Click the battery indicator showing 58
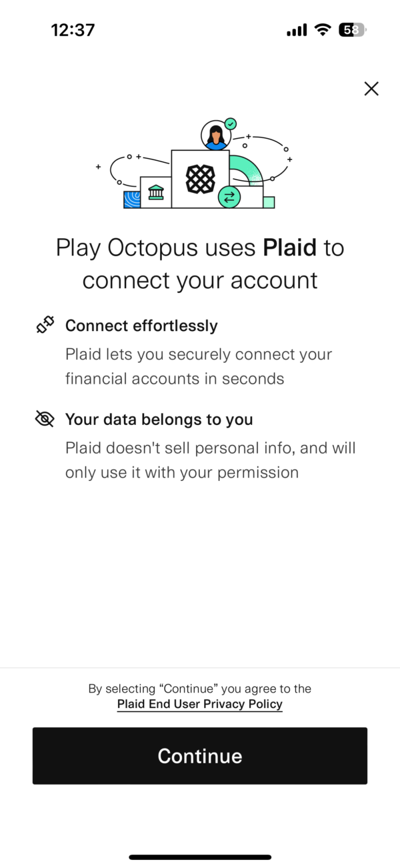Image resolution: width=400 pixels, height=868 pixels. [351, 29]
